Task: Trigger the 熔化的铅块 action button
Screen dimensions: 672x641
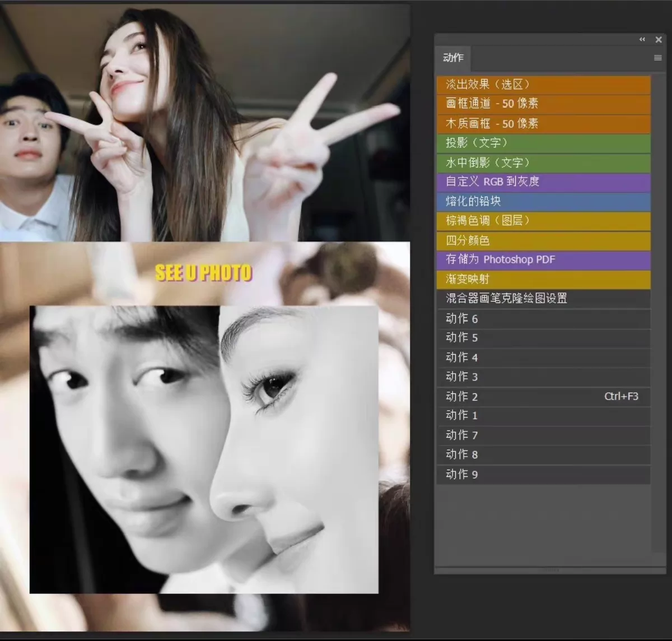Action: [x=543, y=201]
